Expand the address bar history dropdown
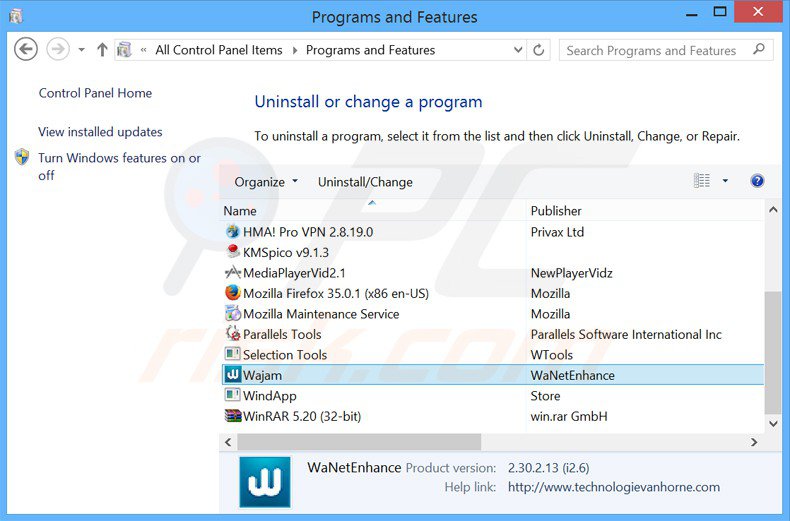The height and width of the screenshot is (521, 790). click(x=517, y=50)
